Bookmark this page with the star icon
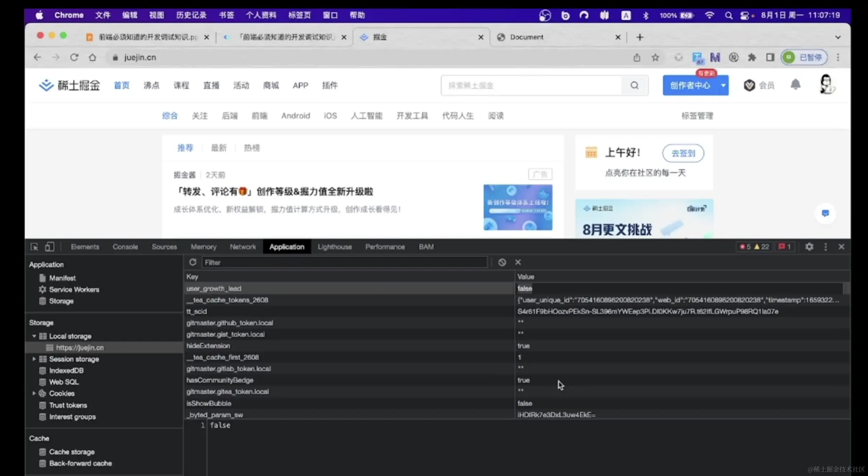The height and width of the screenshot is (476, 868). point(655,57)
